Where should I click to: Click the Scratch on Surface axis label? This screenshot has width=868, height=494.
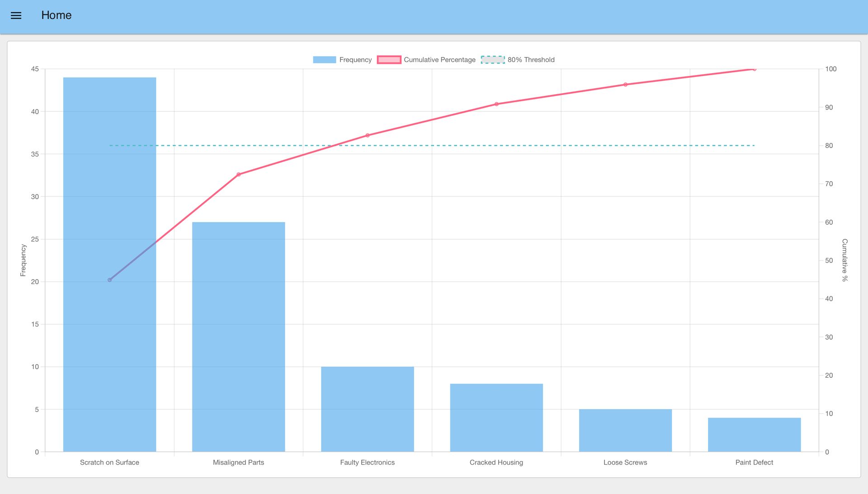tap(109, 462)
